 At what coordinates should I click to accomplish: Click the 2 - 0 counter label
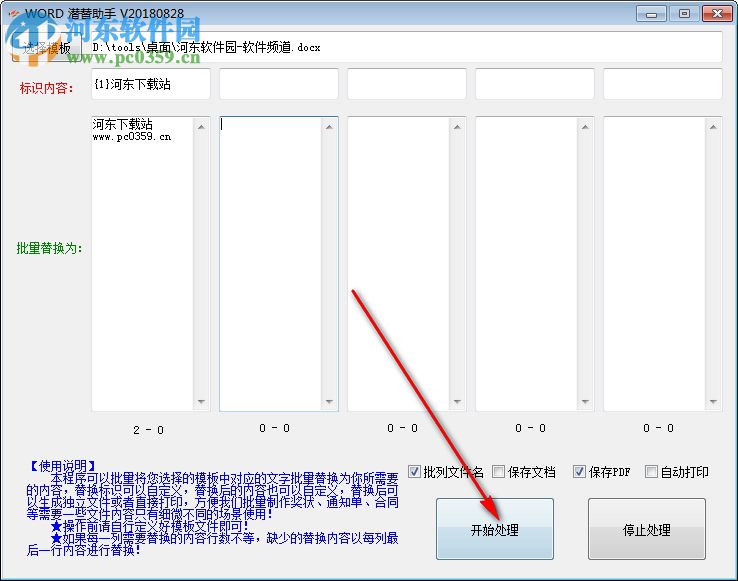pos(148,430)
